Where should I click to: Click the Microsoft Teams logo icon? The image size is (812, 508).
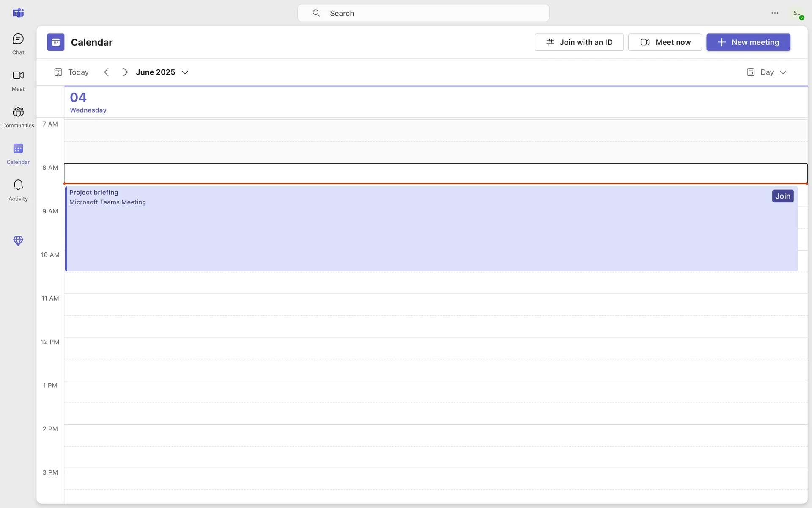pyautogui.click(x=18, y=13)
